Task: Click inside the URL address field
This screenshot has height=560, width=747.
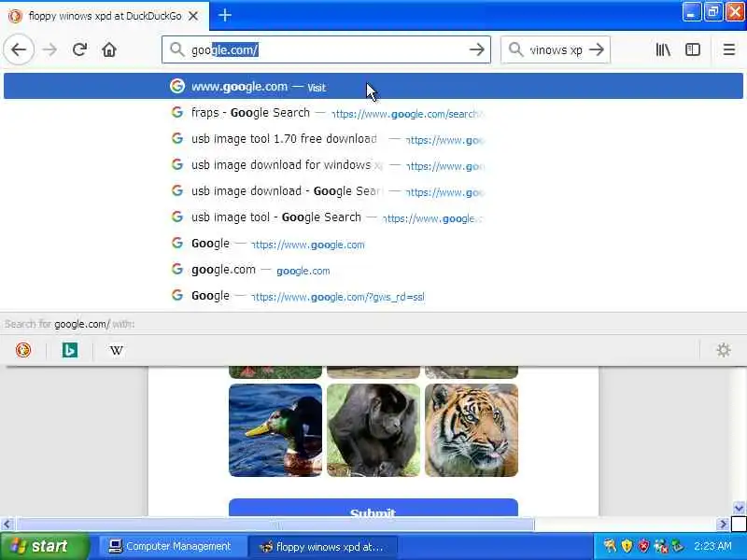Action: [x=326, y=49]
